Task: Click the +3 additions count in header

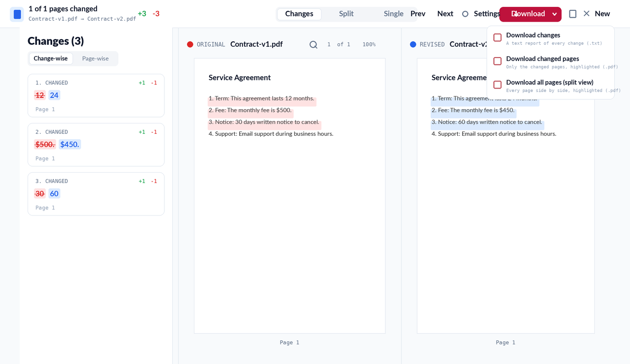Action: pyautogui.click(x=142, y=14)
